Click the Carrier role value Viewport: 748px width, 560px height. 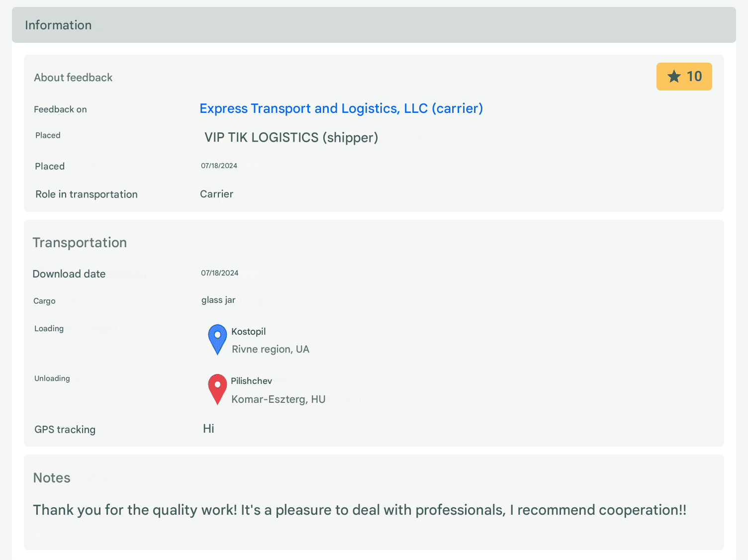(x=216, y=194)
